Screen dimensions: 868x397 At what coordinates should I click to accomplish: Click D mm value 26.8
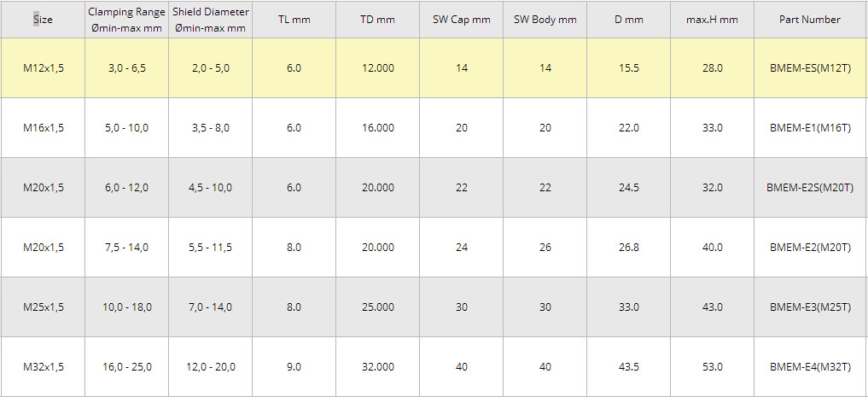629,248
